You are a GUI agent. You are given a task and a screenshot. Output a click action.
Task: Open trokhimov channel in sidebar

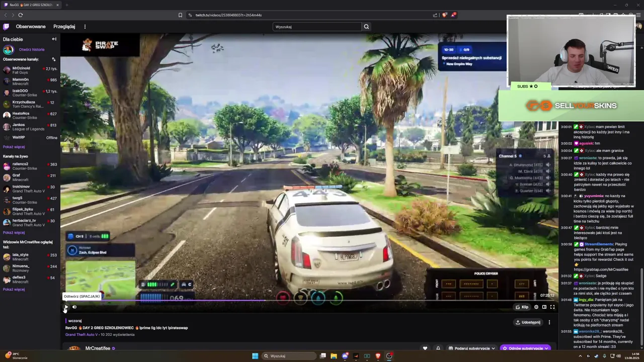(30, 189)
